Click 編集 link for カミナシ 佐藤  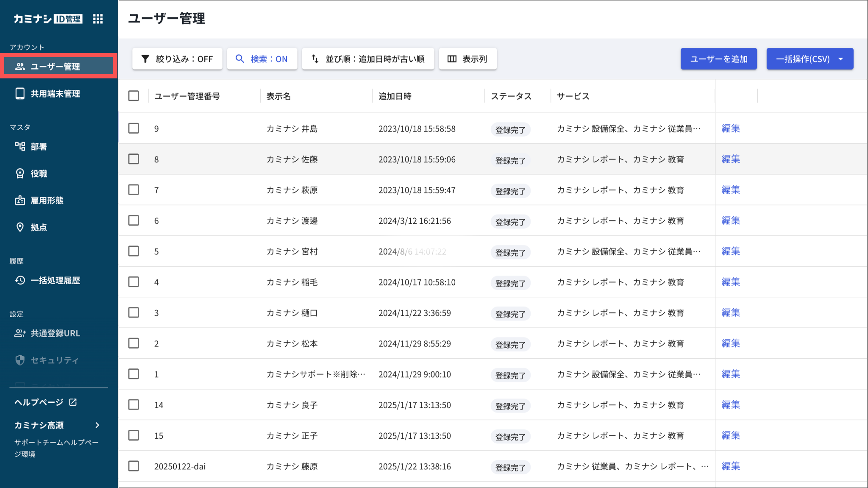pyautogui.click(x=730, y=159)
